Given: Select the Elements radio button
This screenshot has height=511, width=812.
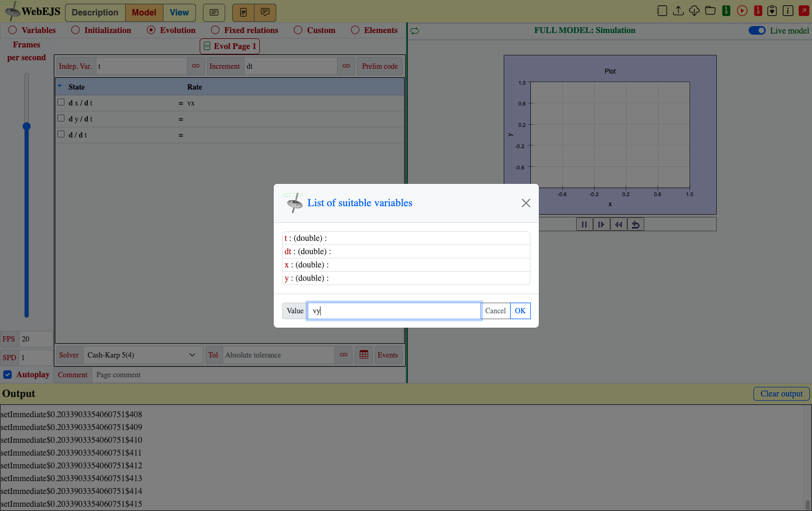Looking at the screenshot, I should [x=355, y=30].
